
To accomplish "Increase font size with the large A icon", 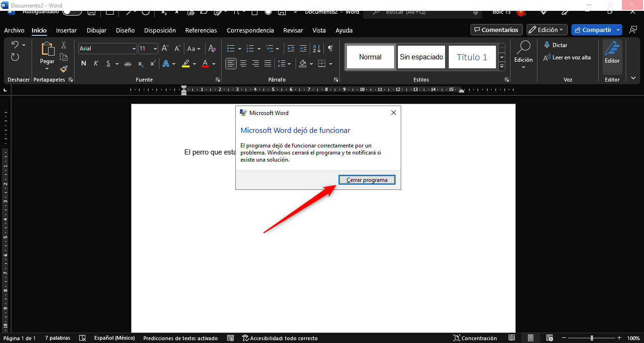I will (165, 48).
